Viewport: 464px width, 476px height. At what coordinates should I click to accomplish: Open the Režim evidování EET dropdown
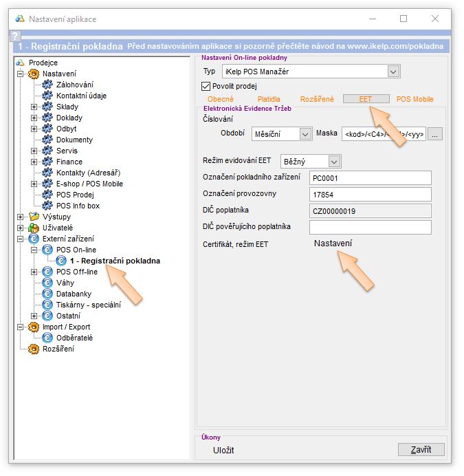pos(334,161)
